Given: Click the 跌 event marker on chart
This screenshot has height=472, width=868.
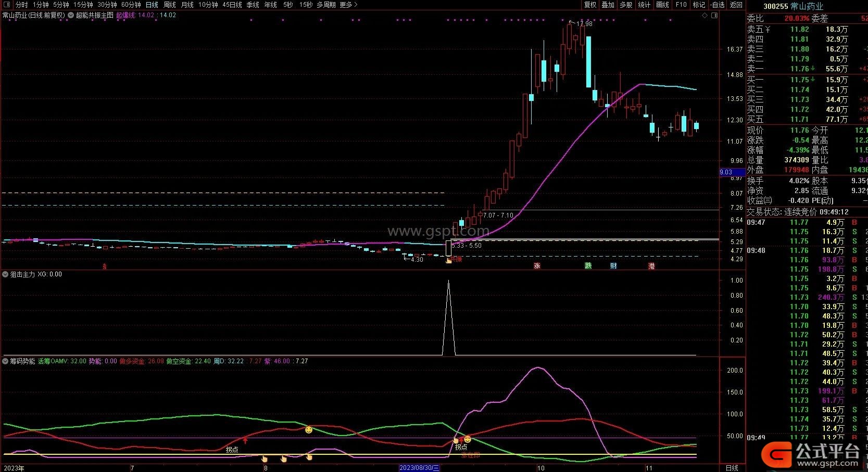Looking at the screenshot, I should tap(588, 266).
